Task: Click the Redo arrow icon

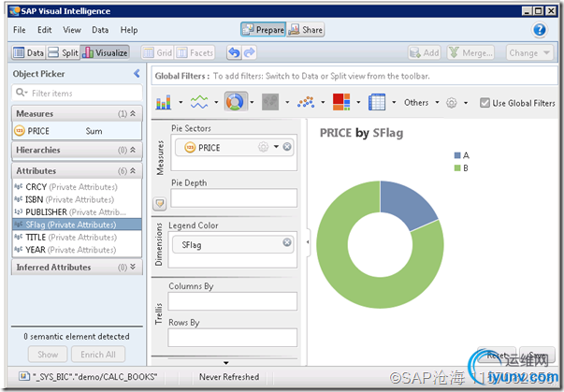Action: point(250,53)
